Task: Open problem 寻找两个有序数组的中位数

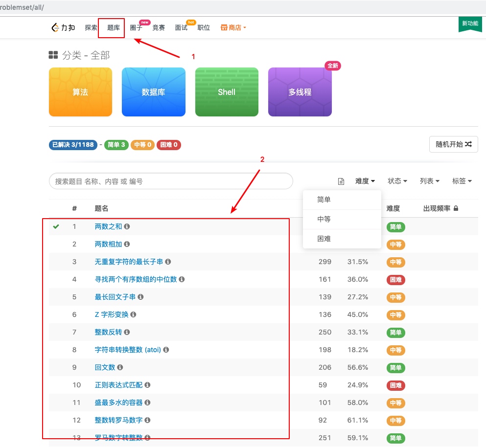Action: [x=136, y=279]
